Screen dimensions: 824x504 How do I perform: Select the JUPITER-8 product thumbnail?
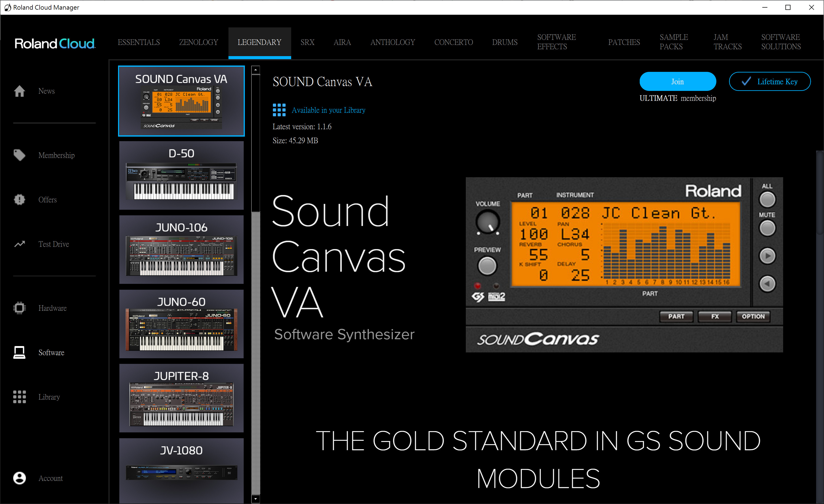pos(181,398)
